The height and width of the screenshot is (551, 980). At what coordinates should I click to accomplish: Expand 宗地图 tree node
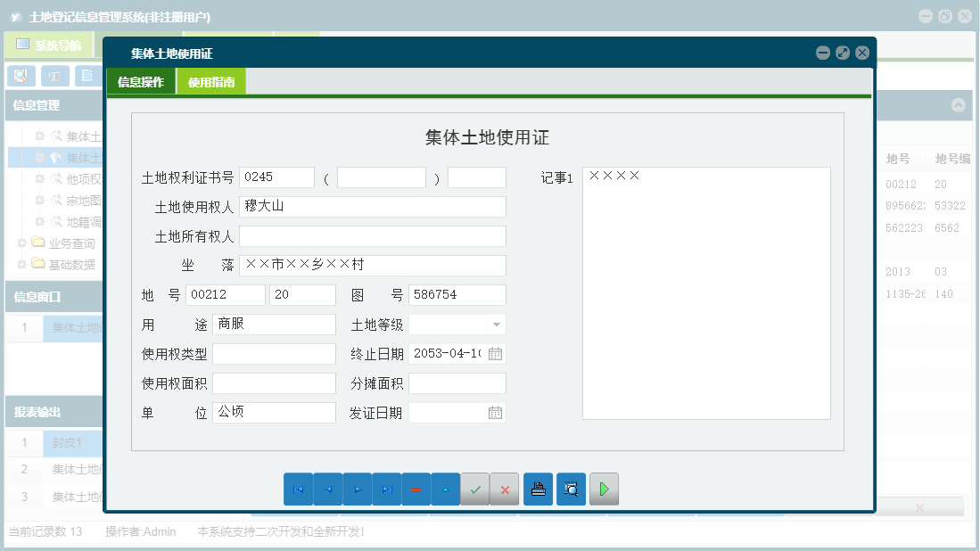(39, 200)
